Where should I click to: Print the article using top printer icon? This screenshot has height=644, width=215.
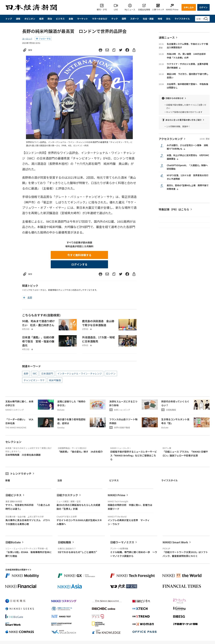(100, 50)
